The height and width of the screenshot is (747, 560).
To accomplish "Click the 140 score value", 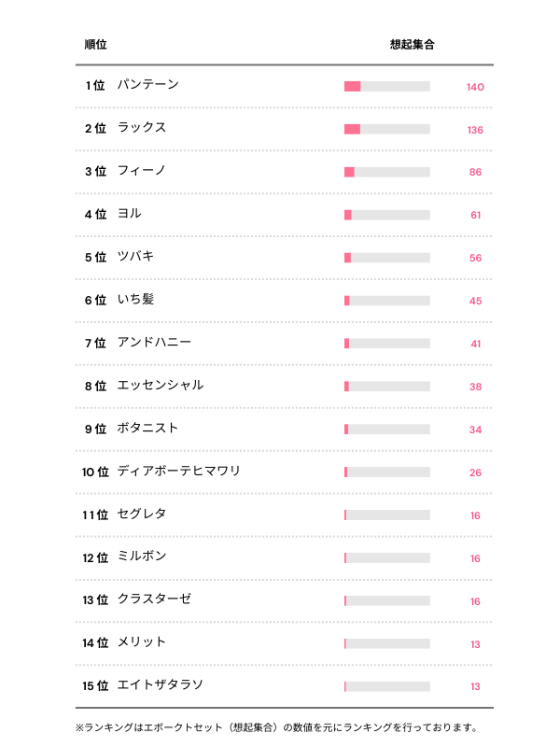I will coord(475,87).
